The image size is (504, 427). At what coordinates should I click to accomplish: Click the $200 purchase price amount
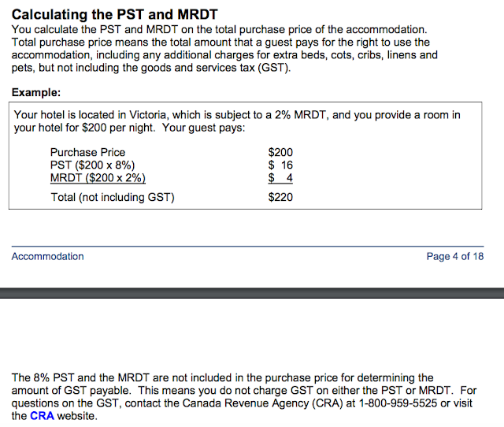pos(280,152)
